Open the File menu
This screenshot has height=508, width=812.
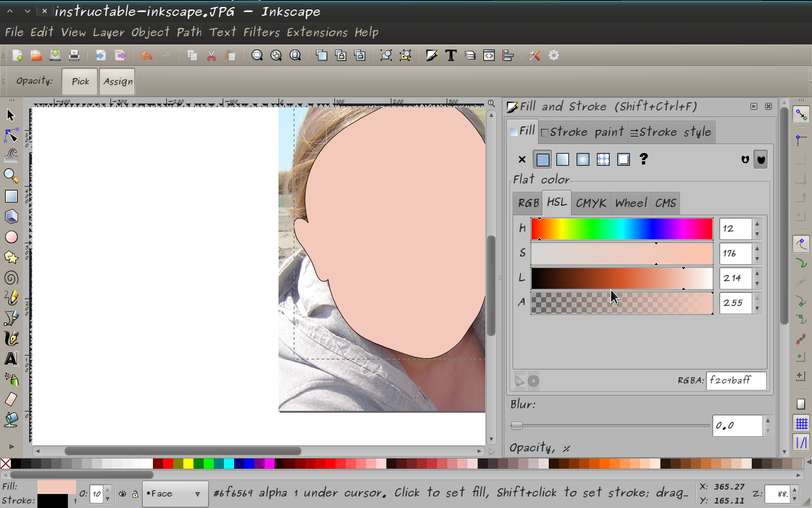point(14,32)
